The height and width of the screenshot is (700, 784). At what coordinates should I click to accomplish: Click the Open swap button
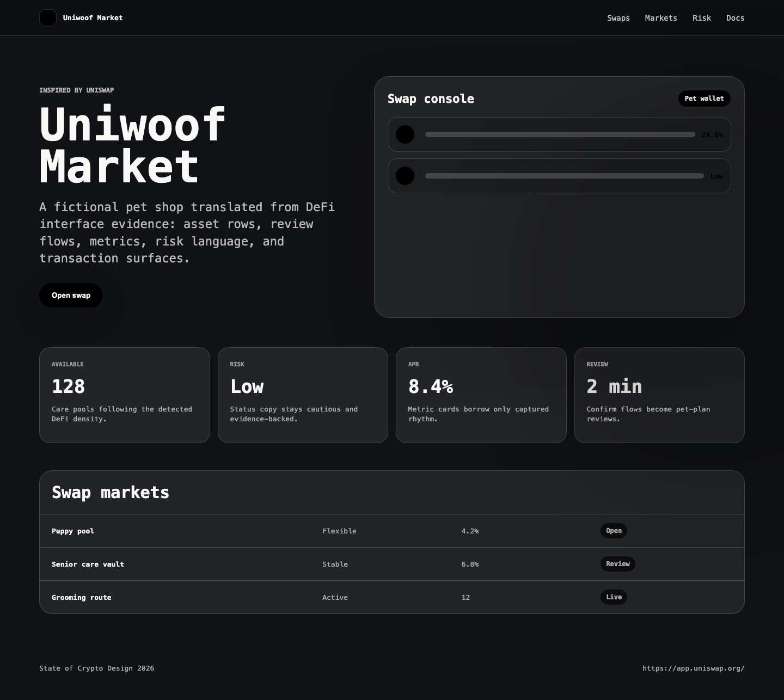pyautogui.click(x=71, y=295)
